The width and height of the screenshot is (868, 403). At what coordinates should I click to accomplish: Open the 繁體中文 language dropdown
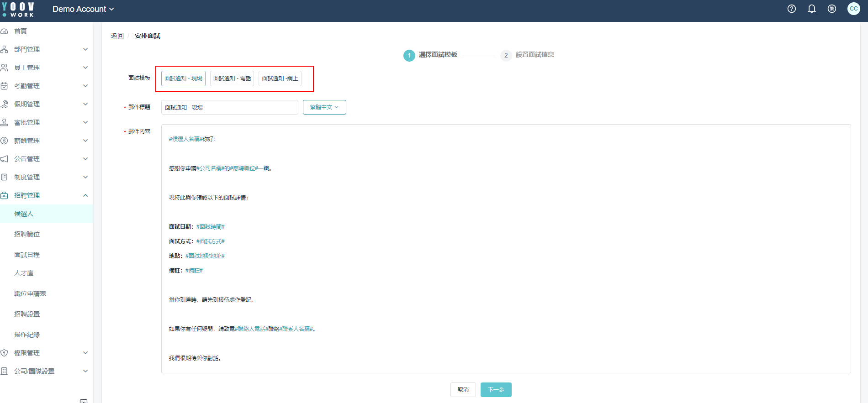pos(324,107)
